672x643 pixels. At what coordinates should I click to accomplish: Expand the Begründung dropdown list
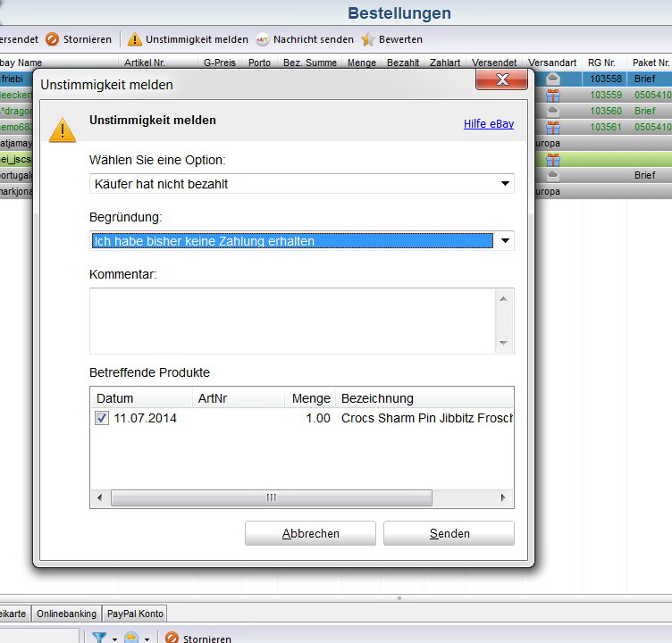506,241
